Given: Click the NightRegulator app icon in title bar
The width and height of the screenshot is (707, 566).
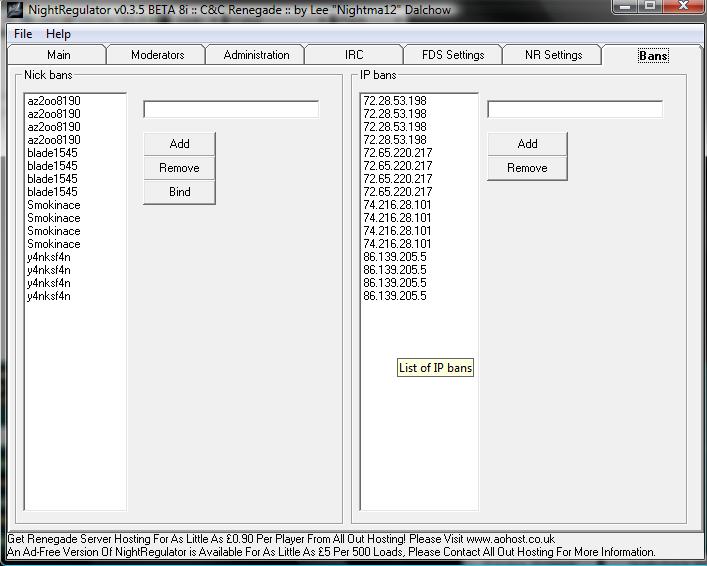Looking at the screenshot, I should click(x=12, y=9).
